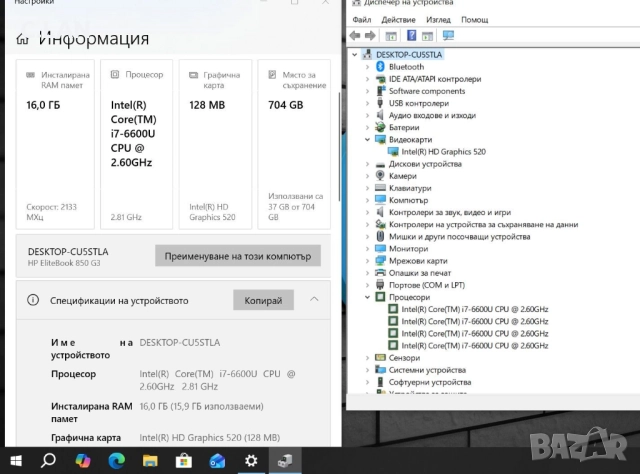Collapse the DESKTOP-CU5STLA root node

(x=354, y=55)
